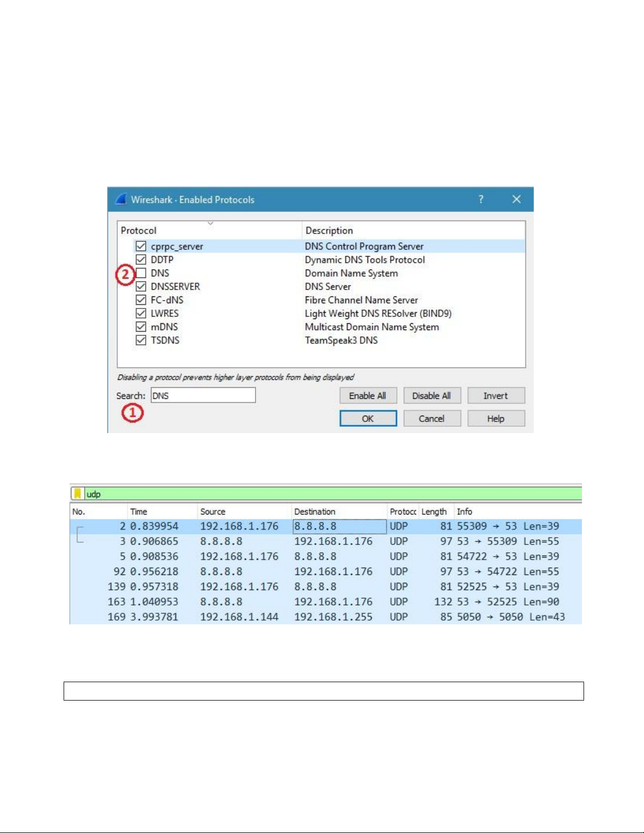Sort by Protocol column header
Image resolution: width=644 pixels, height=833 pixels.
pyautogui.click(x=139, y=231)
